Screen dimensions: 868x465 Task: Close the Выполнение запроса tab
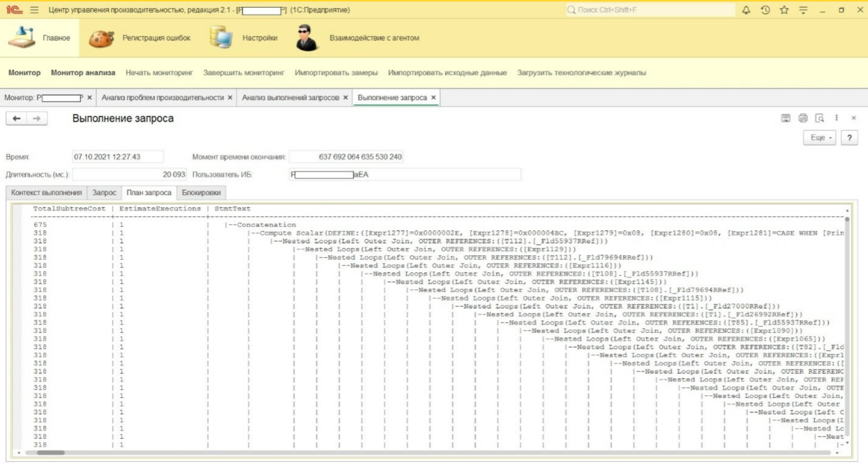pyautogui.click(x=433, y=98)
